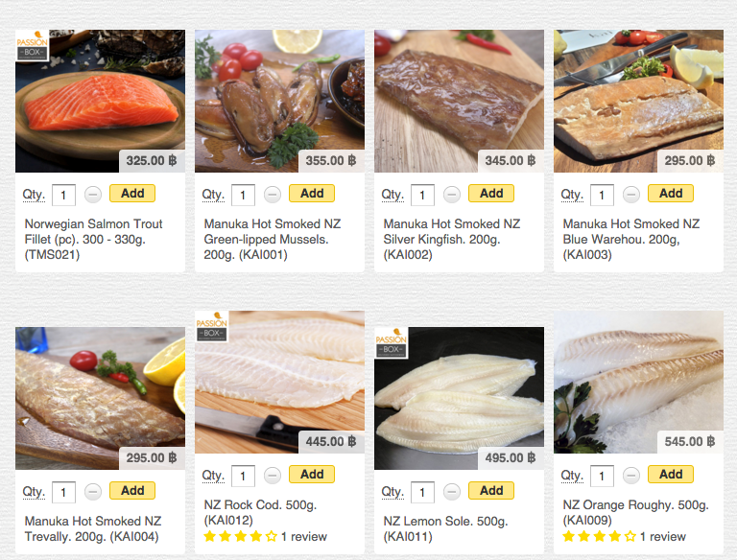Open Manuka Hot Smoked Green-lipped Mussels link
This screenshot has width=737, height=560.
coord(272,239)
